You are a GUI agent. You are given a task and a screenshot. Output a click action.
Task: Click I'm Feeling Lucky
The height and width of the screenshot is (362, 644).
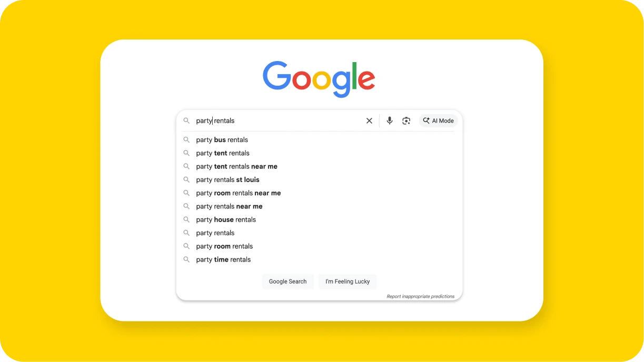tap(347, 281)
